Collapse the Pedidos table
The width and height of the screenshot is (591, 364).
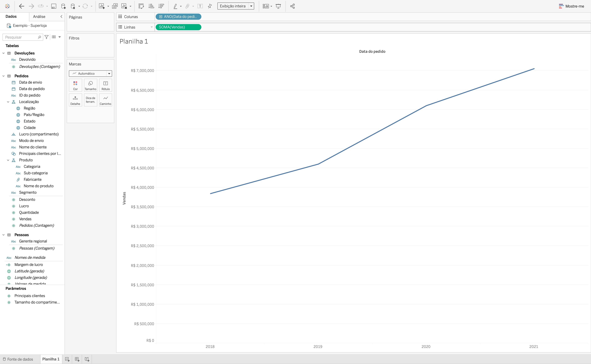click(x=3, y=76)
